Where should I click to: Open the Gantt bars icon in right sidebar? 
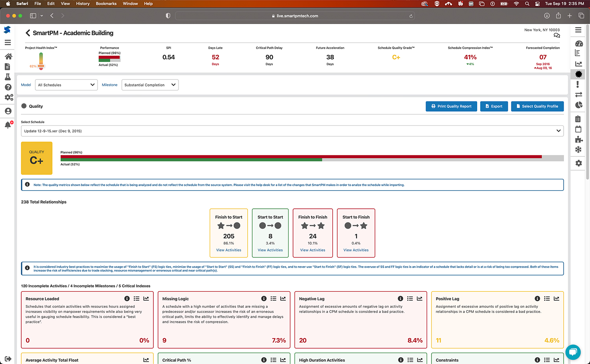pos(578,53)
